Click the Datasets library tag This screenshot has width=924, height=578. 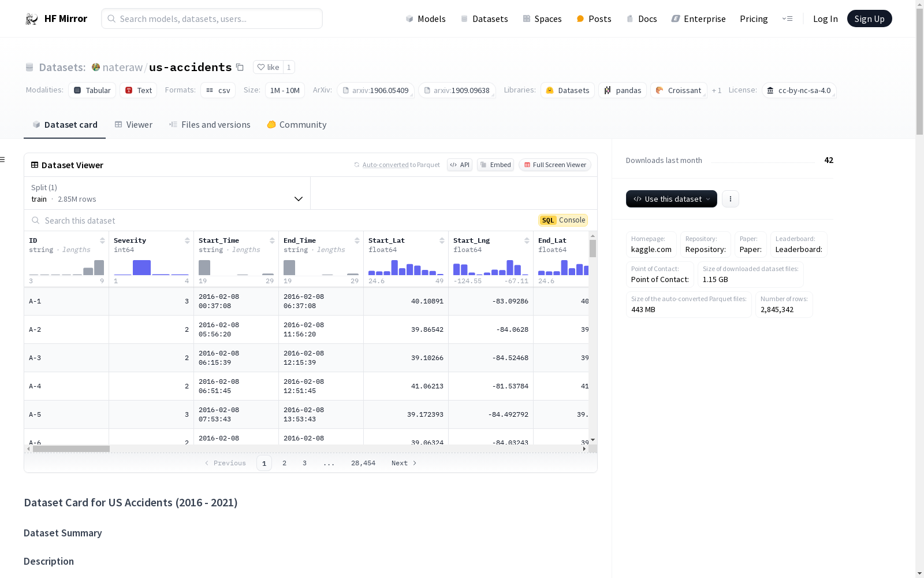coord(568,90)
